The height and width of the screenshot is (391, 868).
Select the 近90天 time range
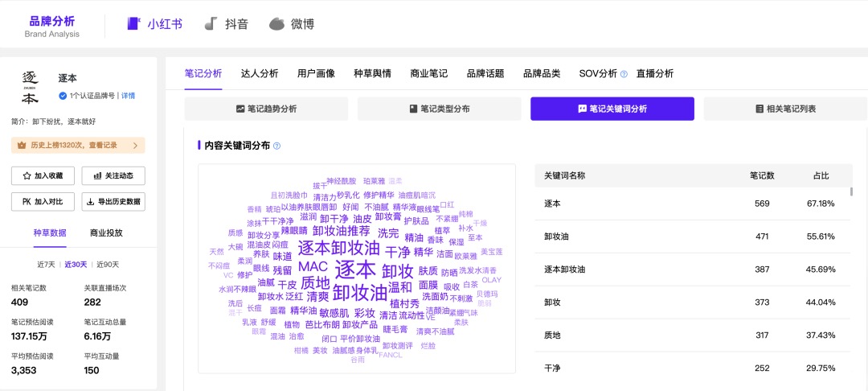[x=108, y=264]
